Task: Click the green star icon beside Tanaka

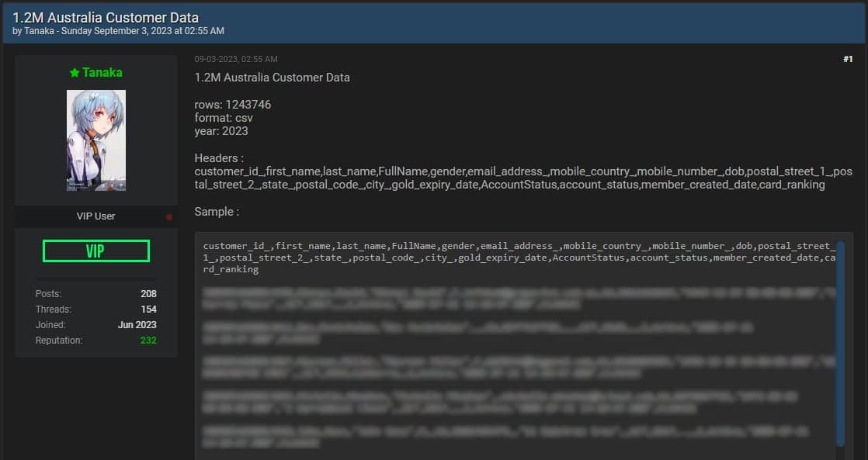Action: click(75, 73)
